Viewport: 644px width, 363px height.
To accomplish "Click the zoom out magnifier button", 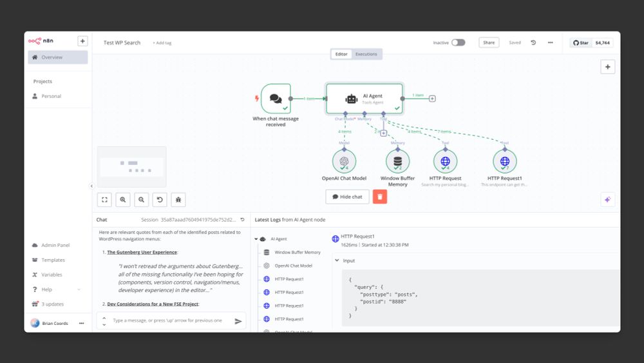I will pos(141,200).
